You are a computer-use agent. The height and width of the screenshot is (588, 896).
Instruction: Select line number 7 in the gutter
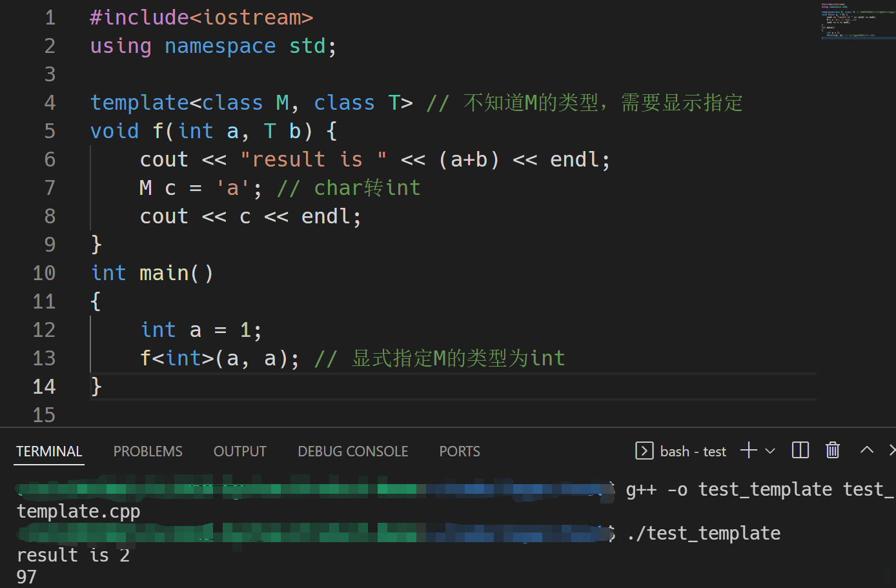point(50,188)
